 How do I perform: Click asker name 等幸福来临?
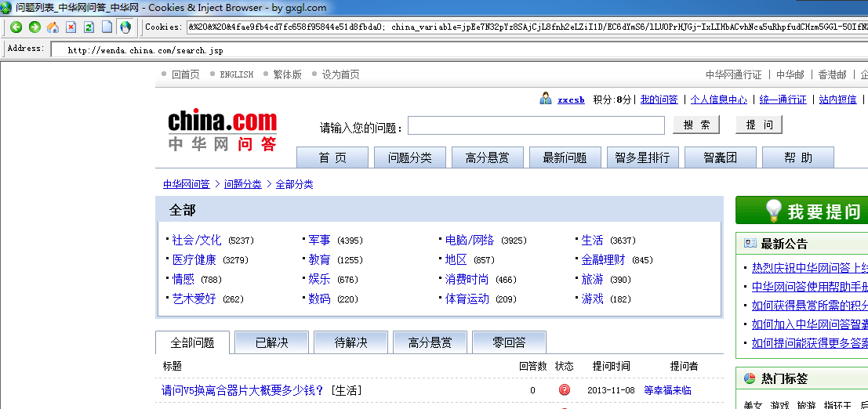pyautogui.click(x=667, y=390)
